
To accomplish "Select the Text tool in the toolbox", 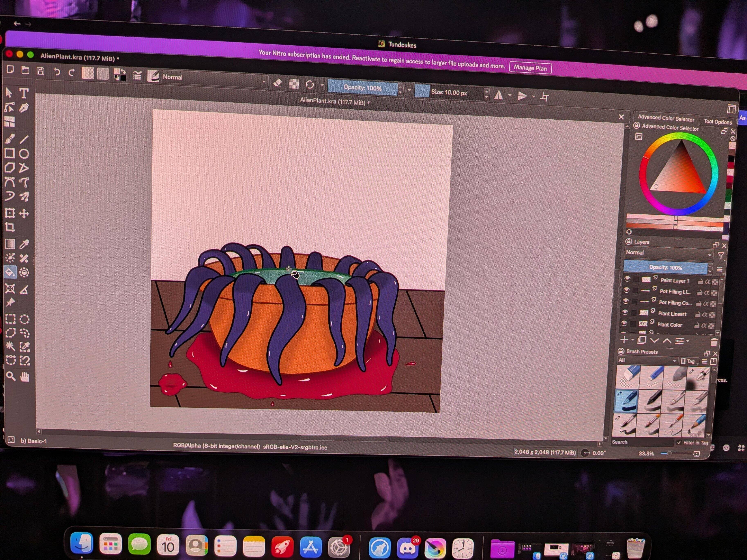I will tap(24, 93).
